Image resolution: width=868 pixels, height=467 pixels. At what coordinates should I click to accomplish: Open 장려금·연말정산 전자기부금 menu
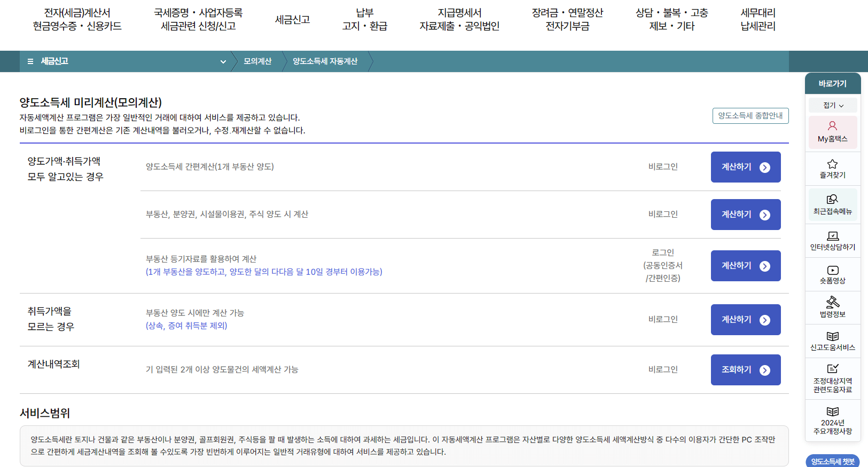567,19
